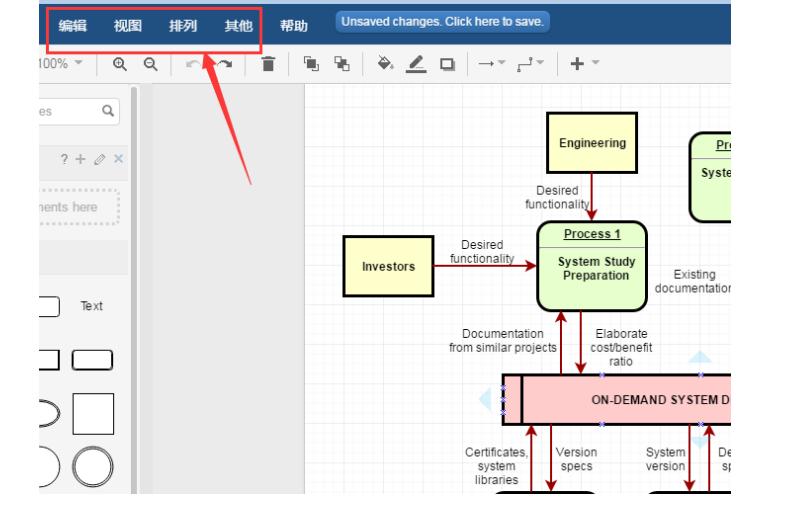Open the 视图 menu
Screen dimensions: 791x515
point(128,26)
